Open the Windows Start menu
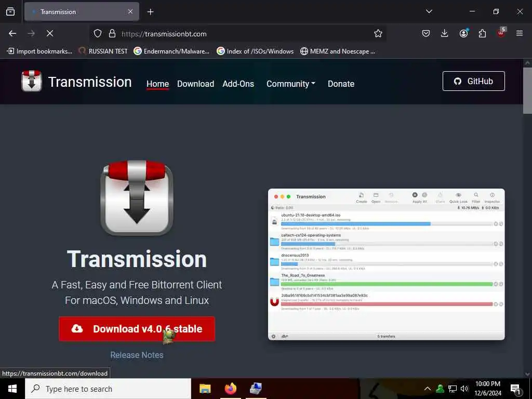 [12, 389]
